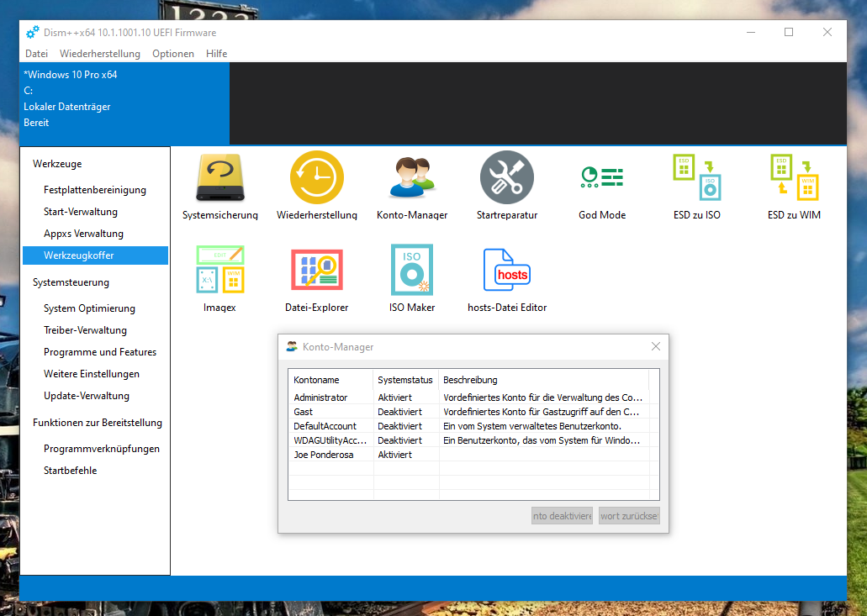Go to Treiber-Verwaltung
Viewport: 867px width, 616px height.
(x=95, y=329)
